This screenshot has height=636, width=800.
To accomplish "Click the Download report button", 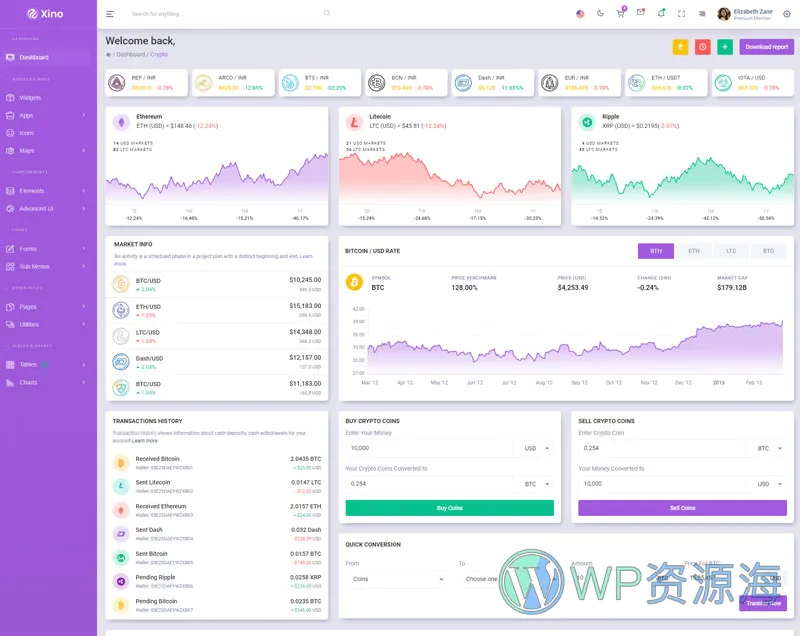I will [766, 47].
